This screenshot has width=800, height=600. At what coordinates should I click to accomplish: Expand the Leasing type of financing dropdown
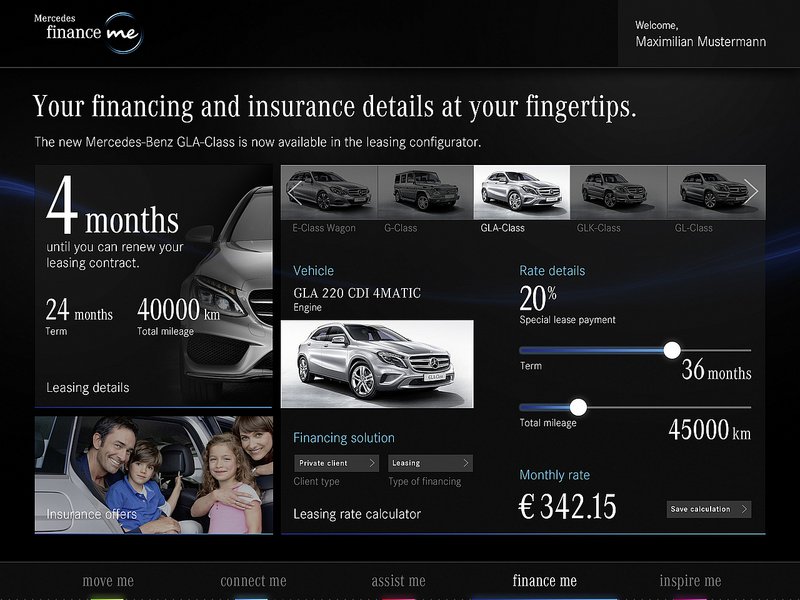click(x=430, y=463)
